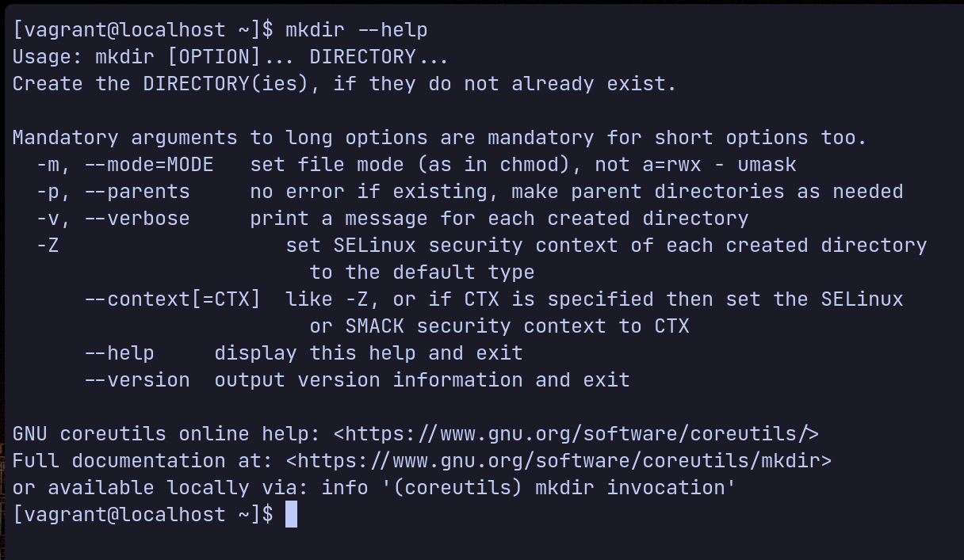Screen dimensions: 964x560
Task: Click the '--version' option text
Action: pos(136,380)
